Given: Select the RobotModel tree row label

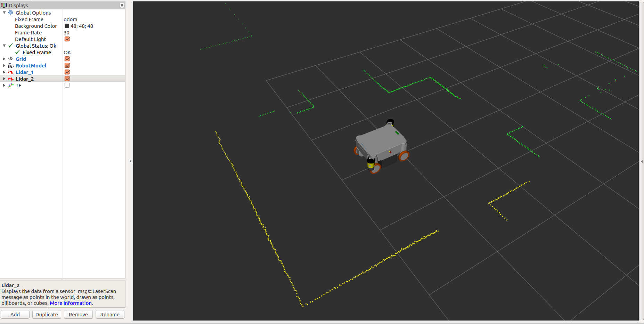Looking at the screenshot, I should point(31,65).
